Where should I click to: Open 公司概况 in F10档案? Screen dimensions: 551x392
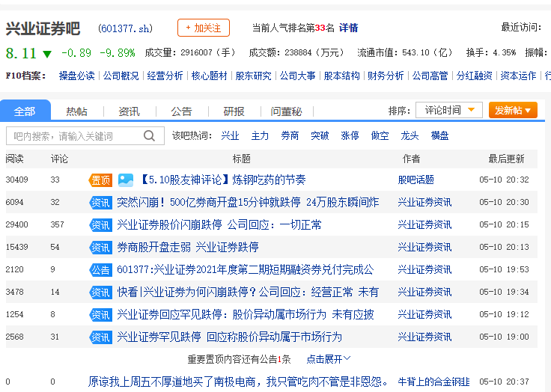coord(121,76)
